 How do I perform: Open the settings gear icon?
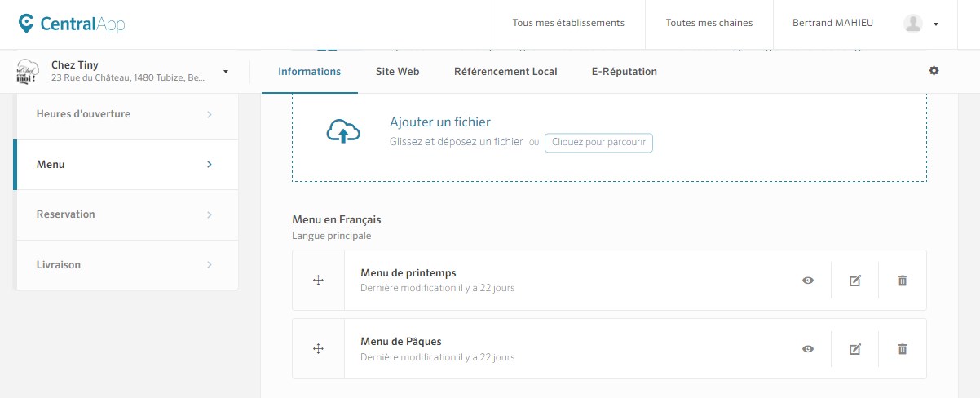click(934, 71)
